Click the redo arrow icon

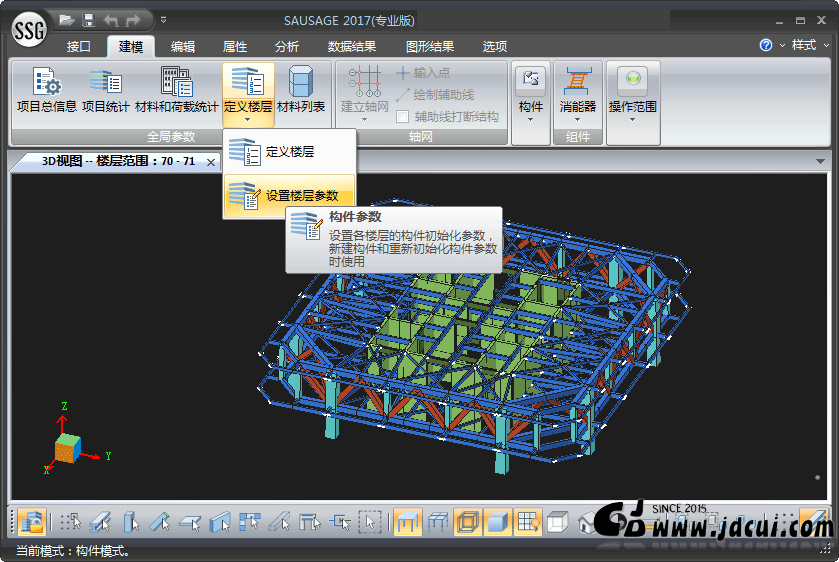(x=133, y=20)
